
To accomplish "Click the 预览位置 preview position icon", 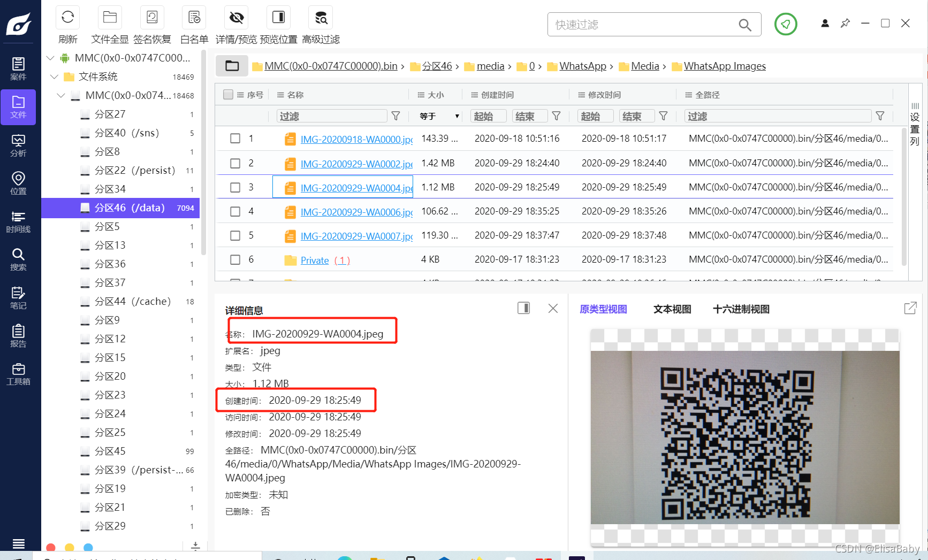I will point(278,18).
